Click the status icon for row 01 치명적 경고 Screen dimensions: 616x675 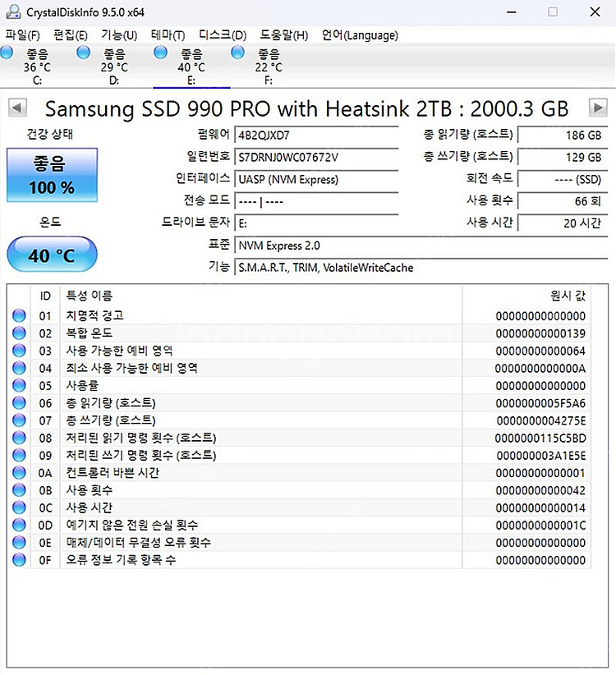click(19, 315)
